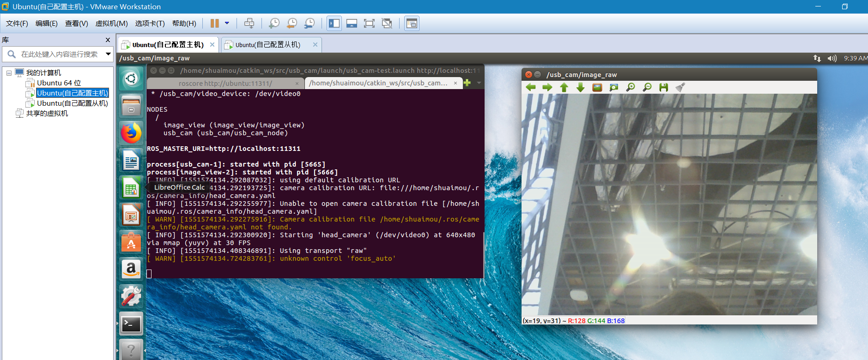Click the up green arrow in image viewer
Image resolution: width=868 pixels, height=360 pixels.
(564, 87)
